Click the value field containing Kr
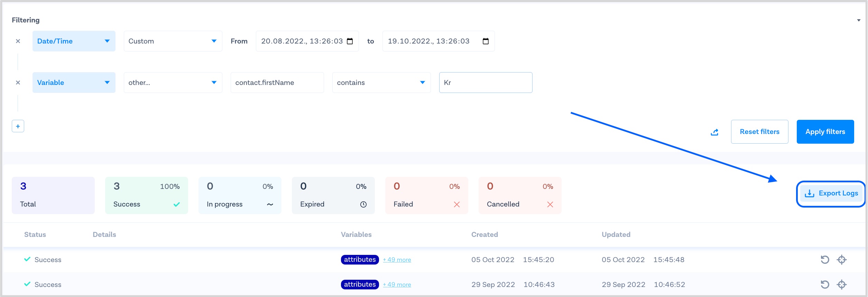This screenshot has width=868, height=297. (x=486, y=83)
